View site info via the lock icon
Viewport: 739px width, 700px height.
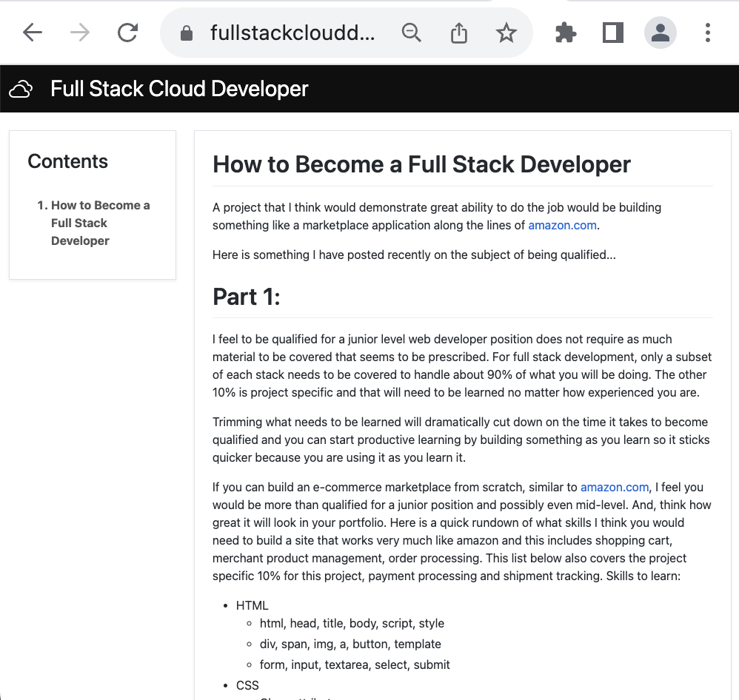tap(187, 33)
